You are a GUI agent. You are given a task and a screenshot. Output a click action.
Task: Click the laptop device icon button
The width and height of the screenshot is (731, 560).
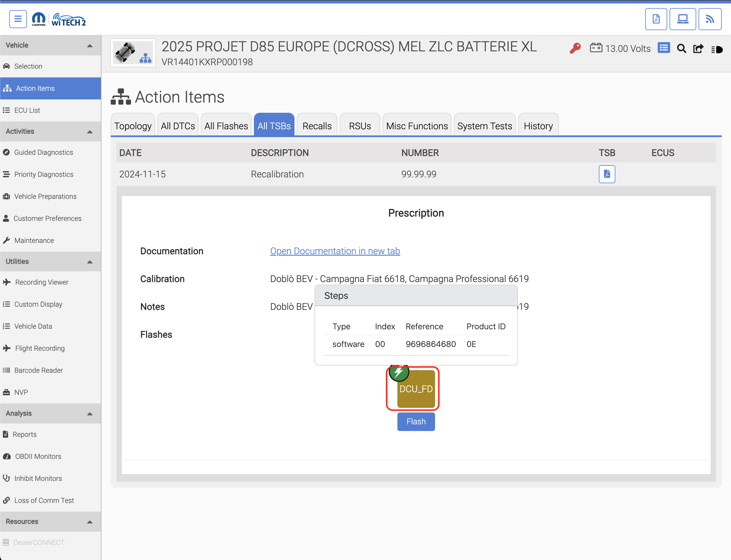tap(682, 19)
